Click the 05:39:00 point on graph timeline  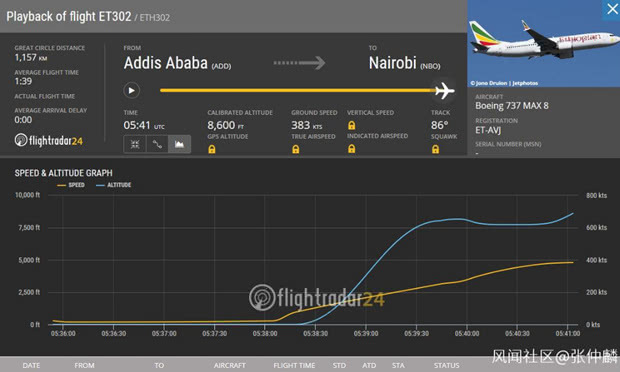pos(366,333)
